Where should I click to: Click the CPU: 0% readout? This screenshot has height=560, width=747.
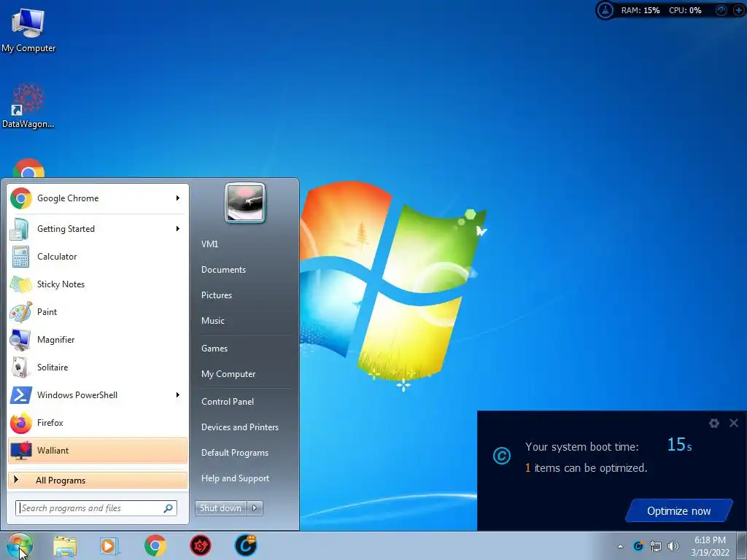(x=685, y=10)
